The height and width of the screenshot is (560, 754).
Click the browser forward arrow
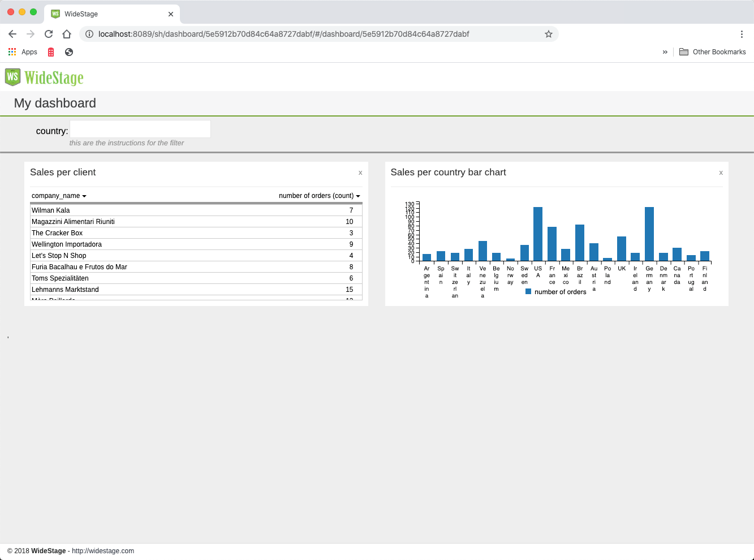pos(31,34)
